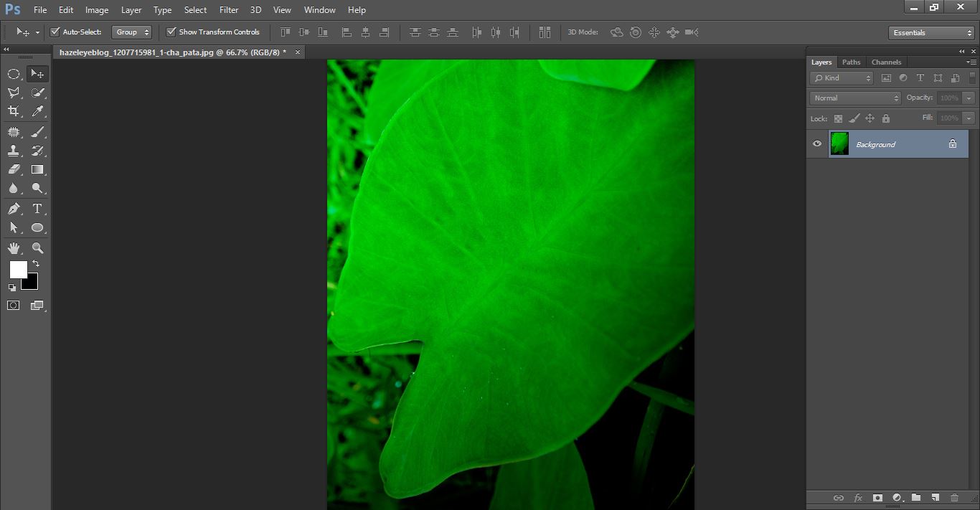Open the Kind filter dropdown

841,77
